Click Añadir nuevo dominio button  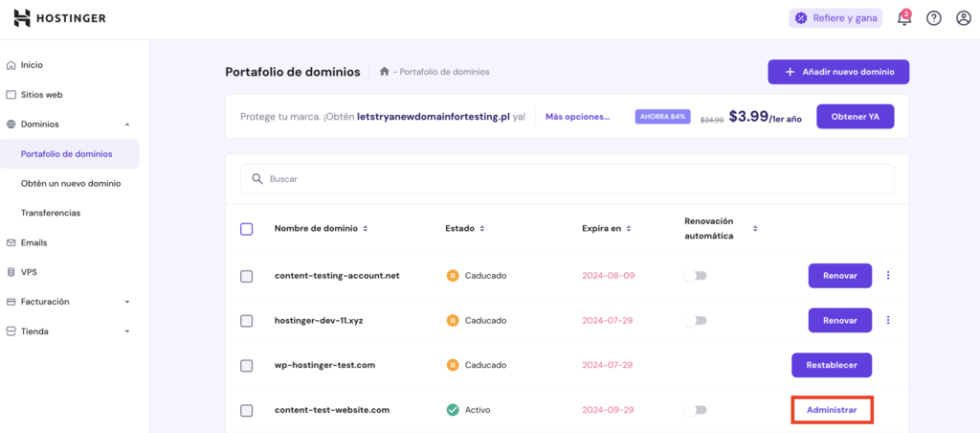837,72
